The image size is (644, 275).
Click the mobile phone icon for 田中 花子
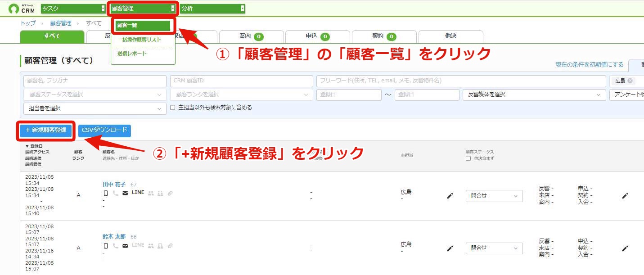coord(106,193)
